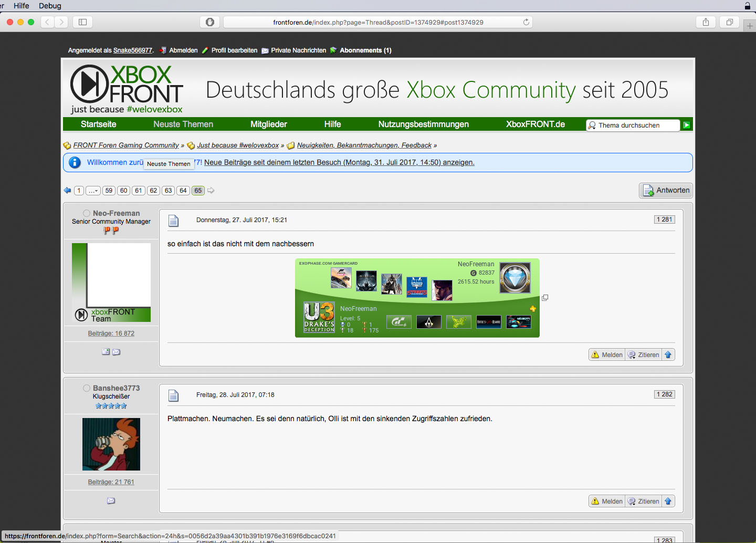
Task: Open the Mitglieder navigation tab
Action: [x=268, y=124]
